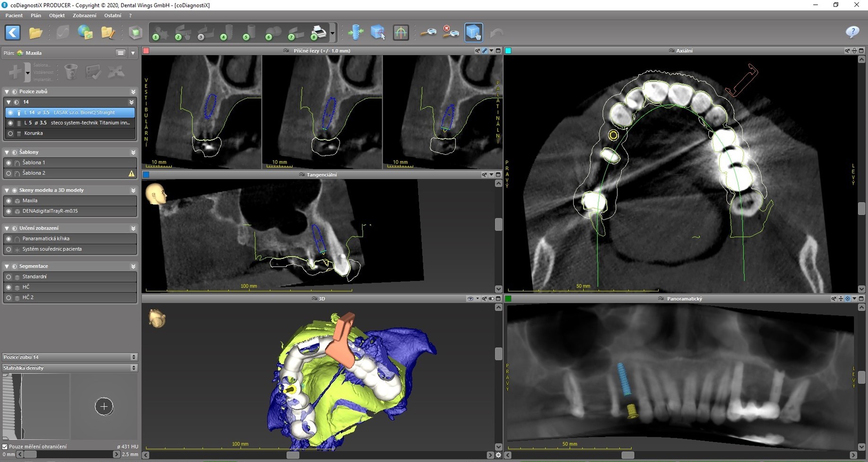Click workflow step 4 implant icon
Viewport: 868px width, 462px height.
pos(227,33)
